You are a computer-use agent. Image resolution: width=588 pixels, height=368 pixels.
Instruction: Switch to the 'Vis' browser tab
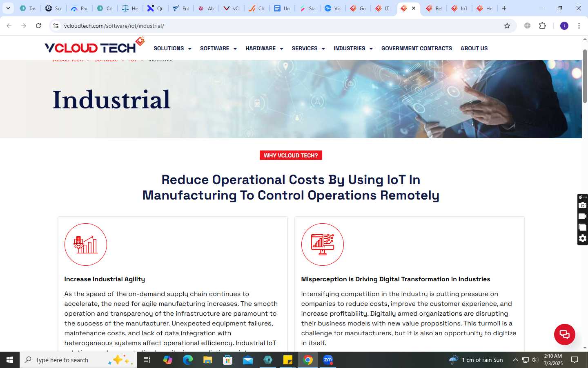pos(333,8)
